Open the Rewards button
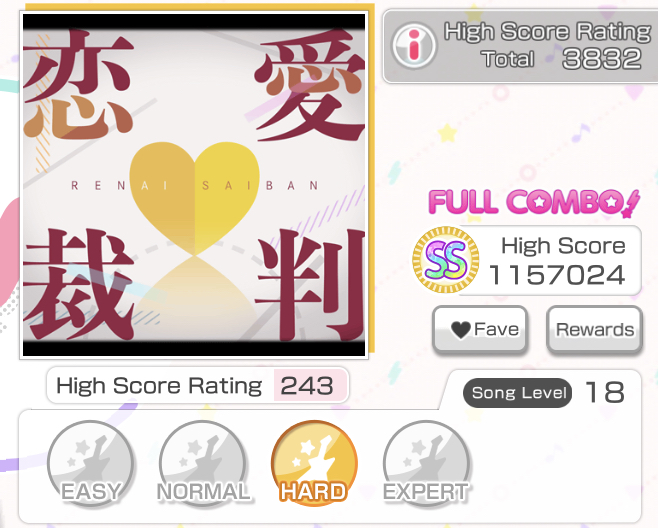Image resolution: width=658 pixels, height=528 pixels. coord(595,329)
